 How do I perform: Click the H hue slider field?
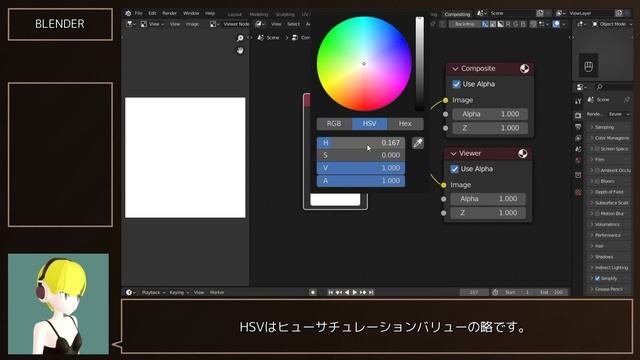click(x=361, y=143)
